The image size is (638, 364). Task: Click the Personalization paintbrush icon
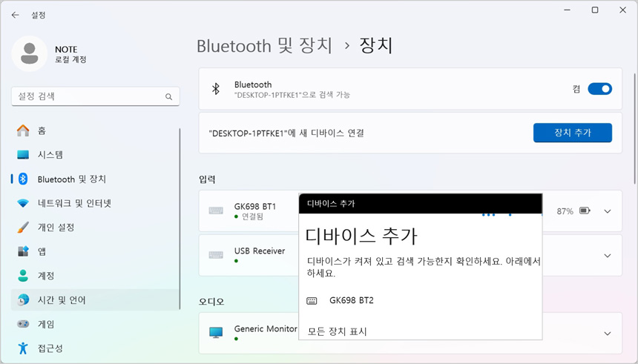point(23,227)
